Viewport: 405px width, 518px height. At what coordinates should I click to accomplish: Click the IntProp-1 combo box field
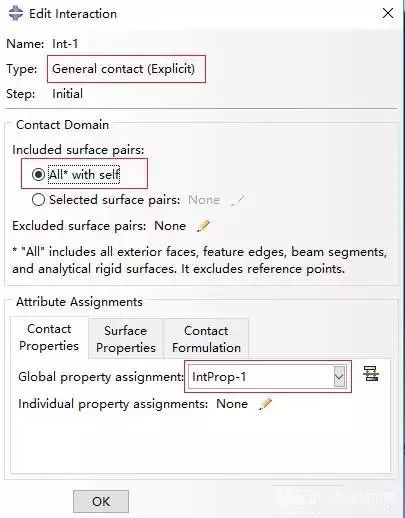pos(268,377)
